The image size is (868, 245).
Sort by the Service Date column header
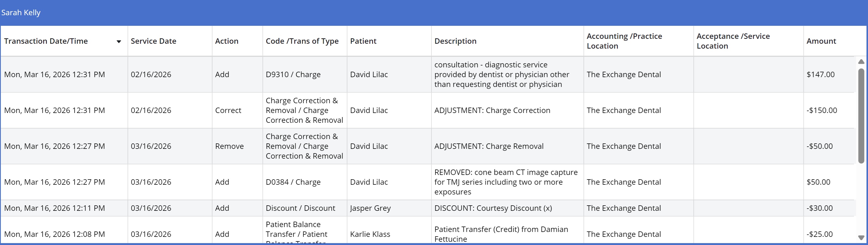pyautogui.click(x=153, y=41)
